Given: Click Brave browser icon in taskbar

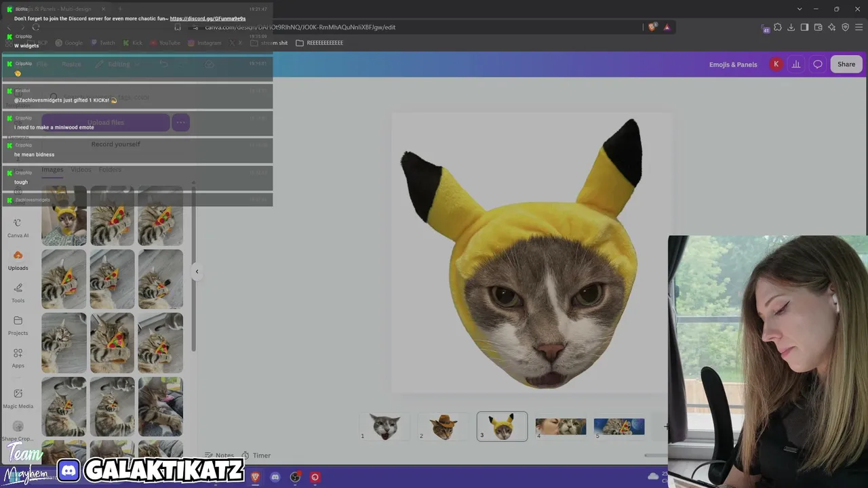Looking at the screenshot, I should (255, 477).
